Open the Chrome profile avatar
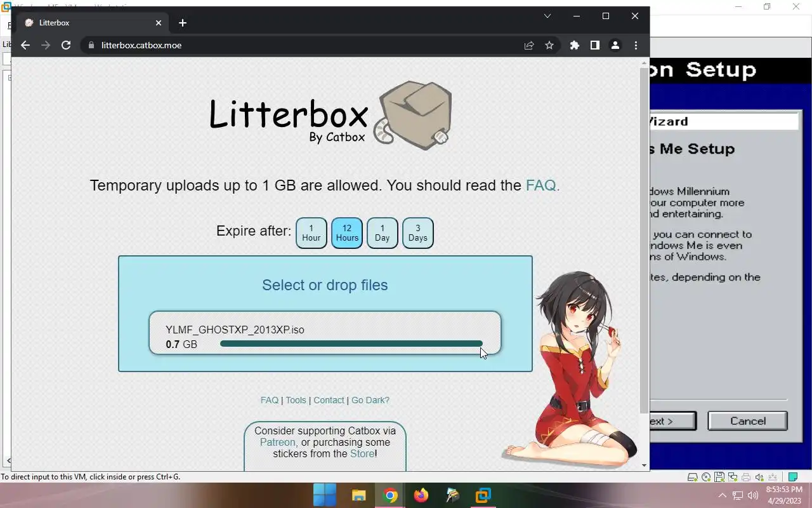The width and height of the screenshot is (812, 508). point(615,45)
